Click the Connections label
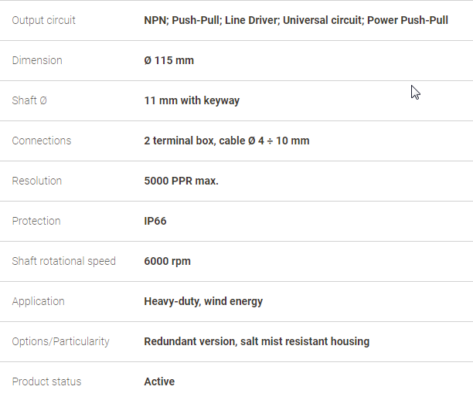The width and height of the screenshot is (473, 400). (x=42, y=141)
